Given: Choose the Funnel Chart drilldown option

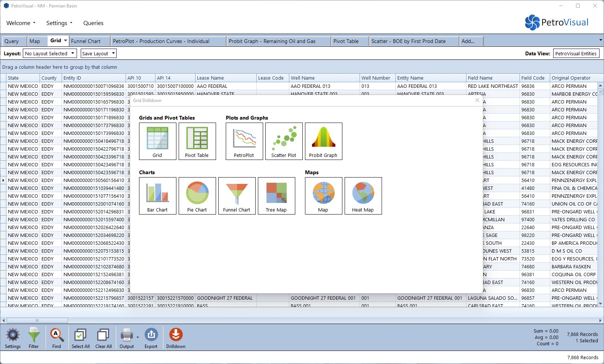Looking at the screenshot, I should coord(237,196).
